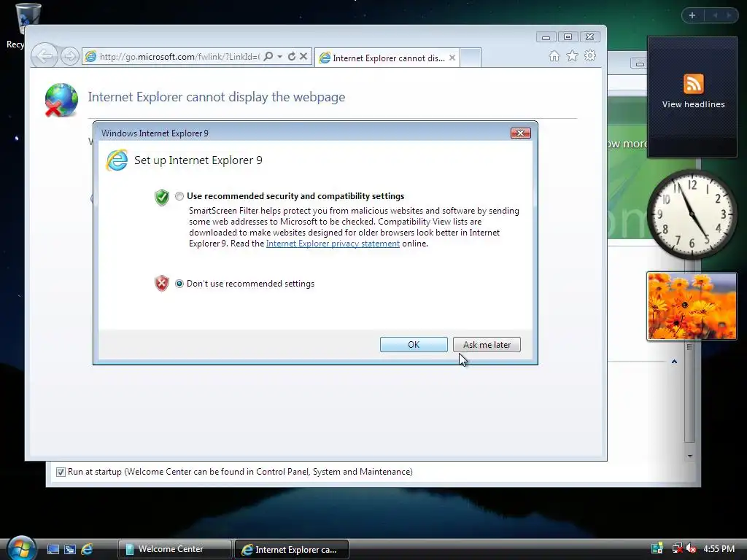Click the orange flowers slideshow gadget
The height and width of the screenshot is (560, 747).
692,306
